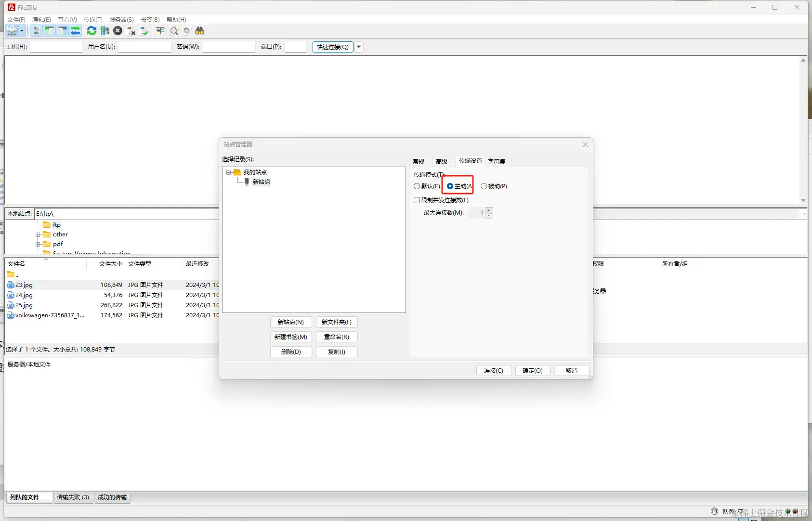The image size is (812, 521).
Task: Click the 连接(C) button
Action: (x=494, y=371)
